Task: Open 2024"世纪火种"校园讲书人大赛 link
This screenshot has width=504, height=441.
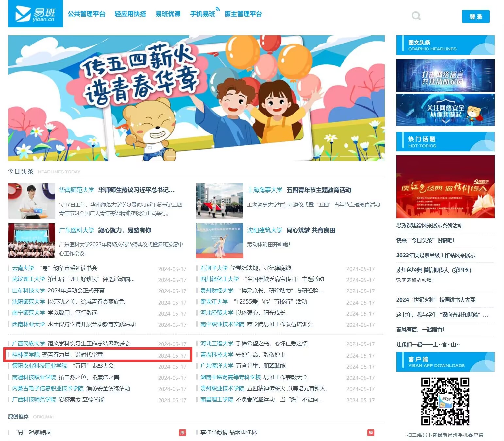Action: (436, 300)
